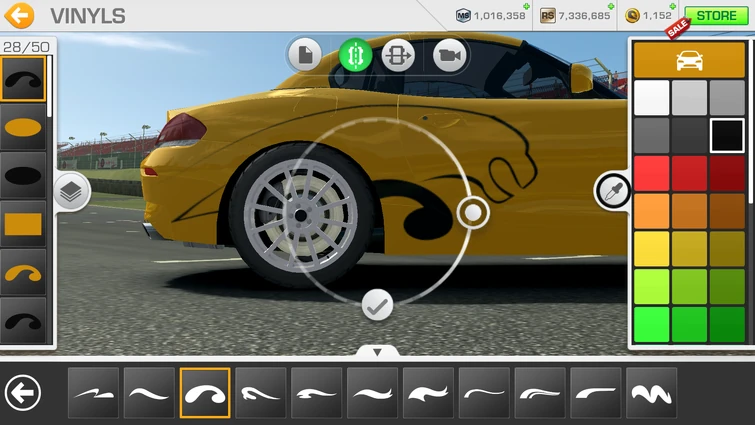Select the first thin flame swoosh vinyl

click(93, 393)
